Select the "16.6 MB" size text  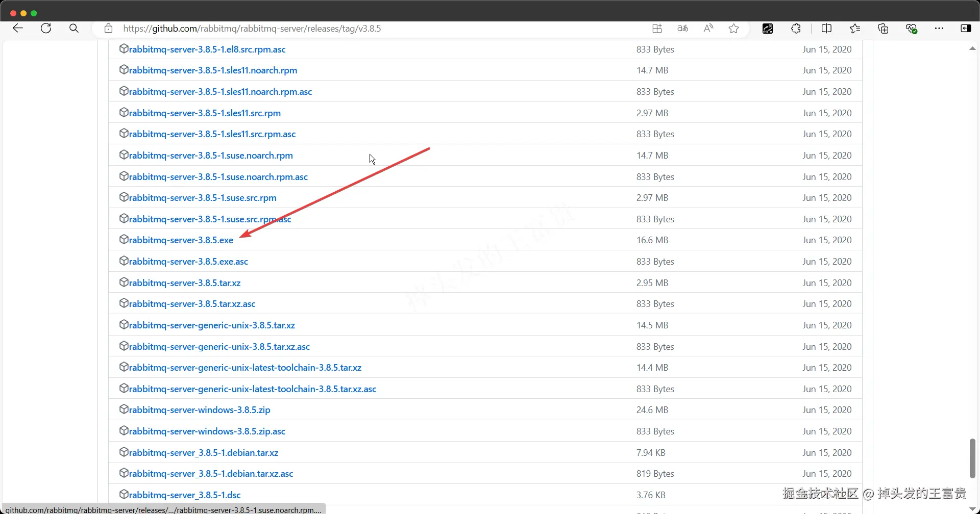tap(652, 240)
